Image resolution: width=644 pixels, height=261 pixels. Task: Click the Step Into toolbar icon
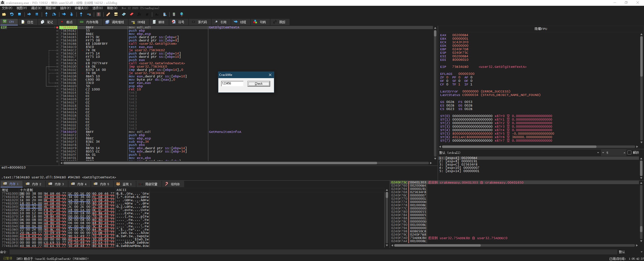46,14
